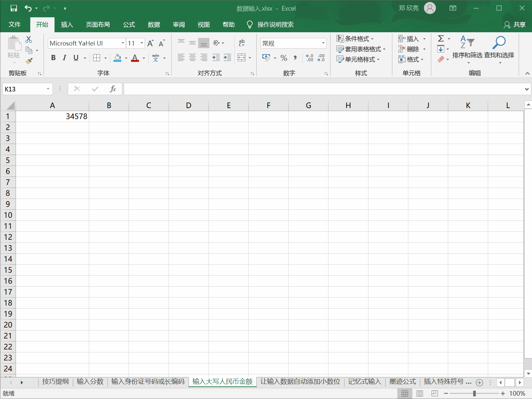
Task: Insert AutoSum with sigma icon
Action: click(x=441, y=39)
